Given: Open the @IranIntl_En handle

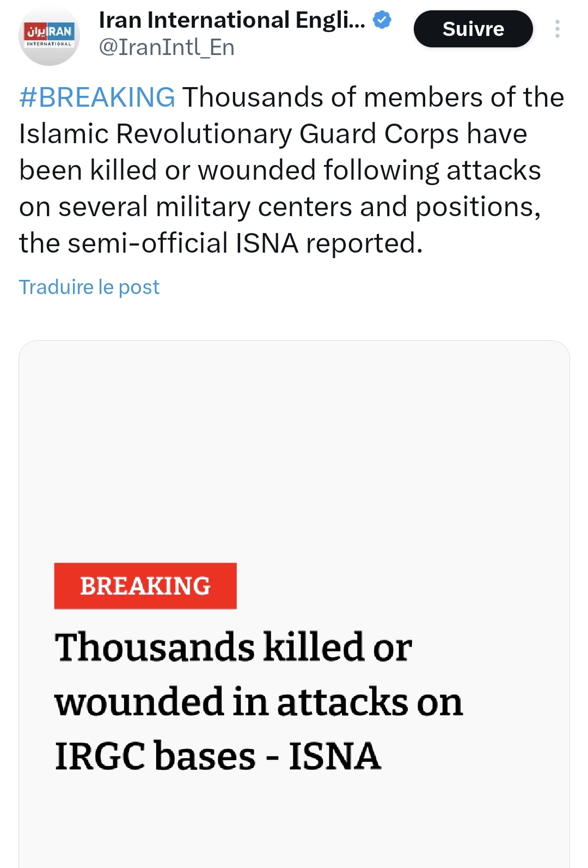Looking at the screenshot, I should [167, 48].
